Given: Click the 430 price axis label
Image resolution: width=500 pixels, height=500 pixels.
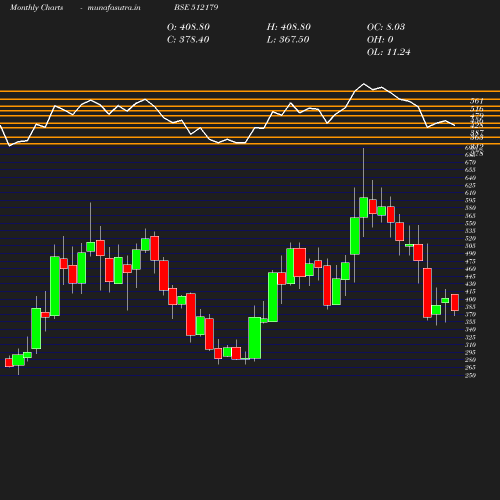Looking at the screenshot, I should pyautogui.click(x=470, y=284).
